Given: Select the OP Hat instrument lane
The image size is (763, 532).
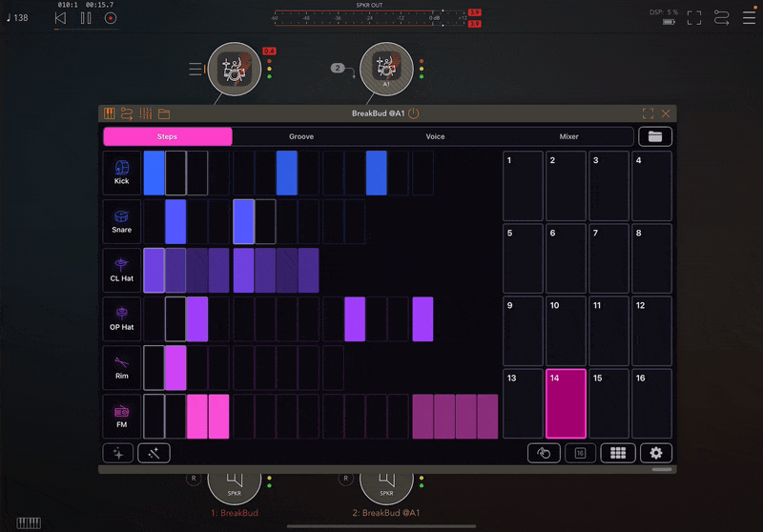Looking at the screenshot, I should coord(122,319).
